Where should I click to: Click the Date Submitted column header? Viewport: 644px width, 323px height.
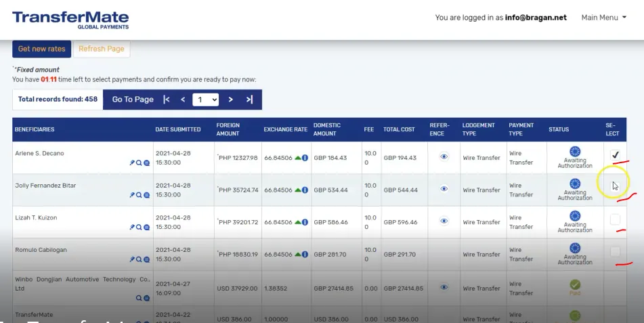pyautogui.click(x=178, y=129)
